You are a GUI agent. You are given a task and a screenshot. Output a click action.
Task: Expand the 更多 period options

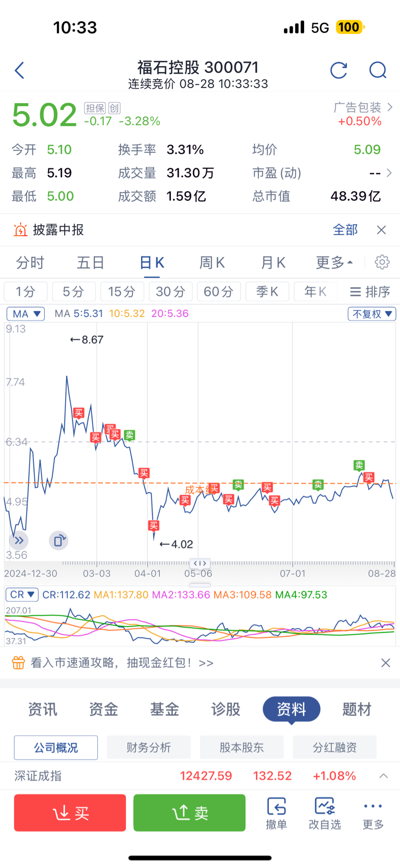pyautogui.click(x=334, y=262)
